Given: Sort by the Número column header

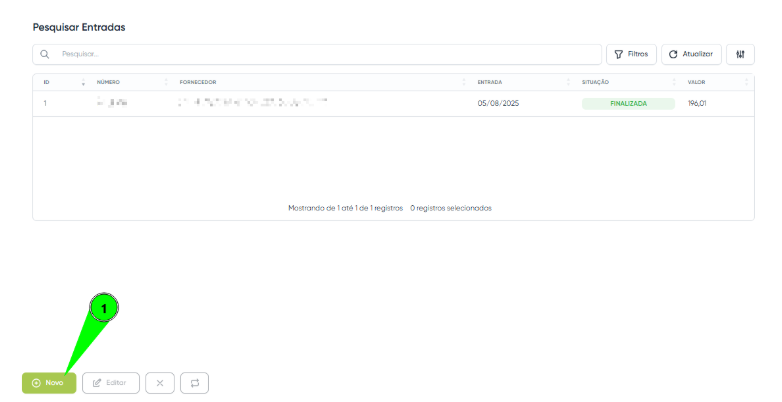Looking at the screenshot, I should tap(109, 82).
